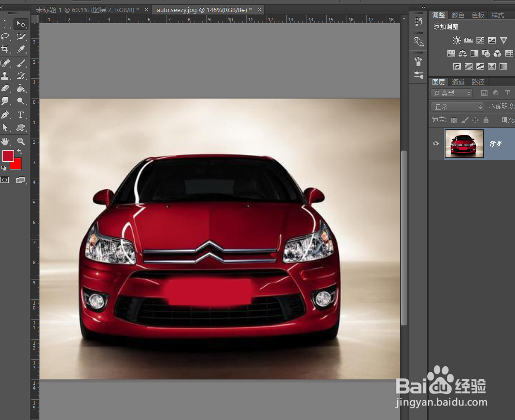Image resolution: width=515 pixels, height=420 pixels.
Task: Open the Brush panel icon with brushes in cup
Action: click(418, 61)
